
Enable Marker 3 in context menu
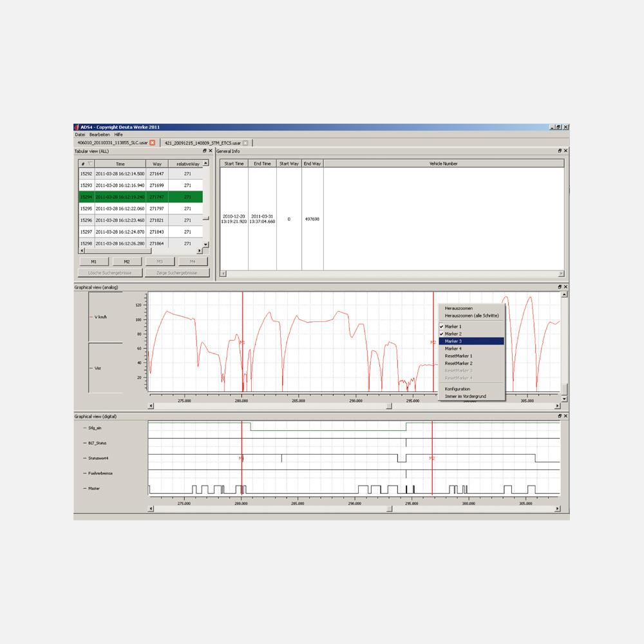click(x=471, y=341)
